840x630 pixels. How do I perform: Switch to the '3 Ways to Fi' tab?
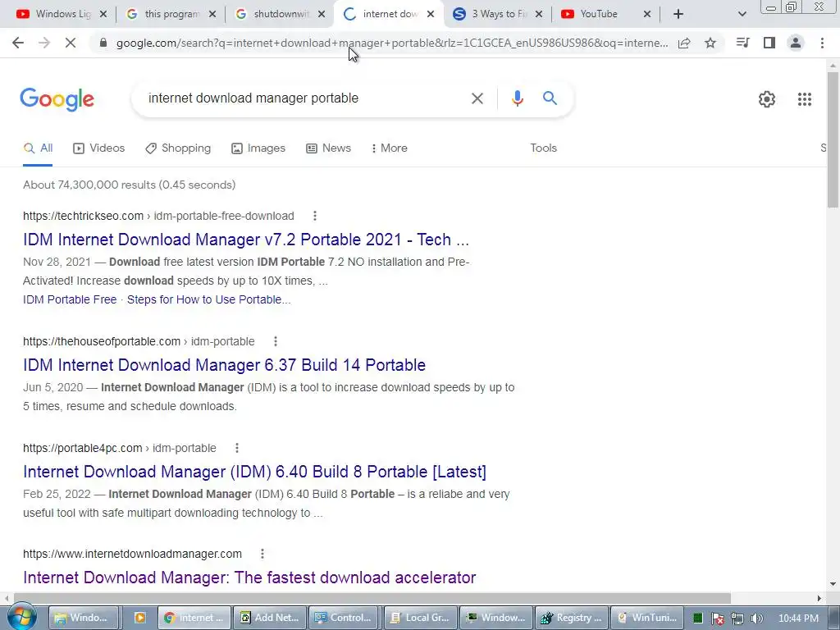496,14
